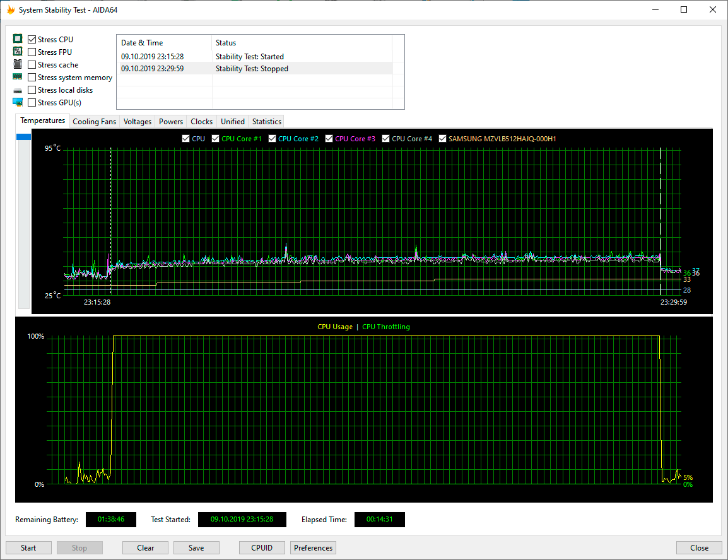Click the percent icon beside Stress FPU
Screen dimensions: 728x560
point(18,52)
